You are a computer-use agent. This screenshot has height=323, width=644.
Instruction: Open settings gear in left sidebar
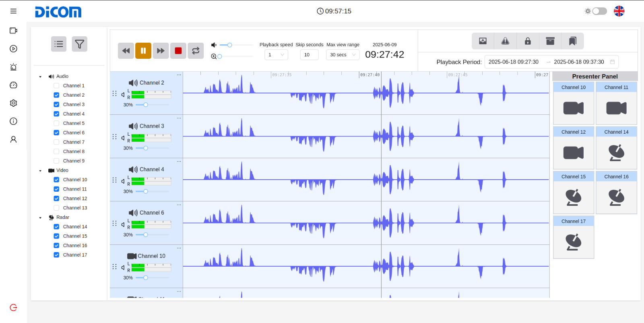[13, 103]
